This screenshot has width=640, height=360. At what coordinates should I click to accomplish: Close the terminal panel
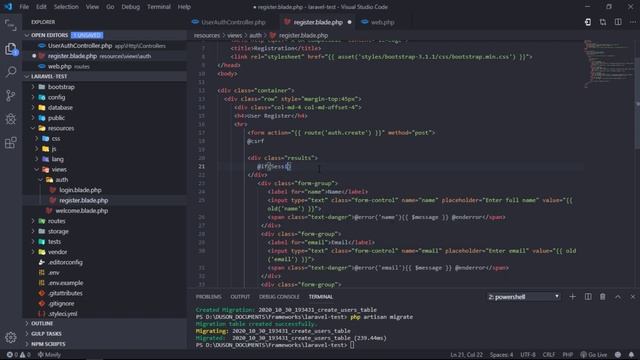pos(632,297)
